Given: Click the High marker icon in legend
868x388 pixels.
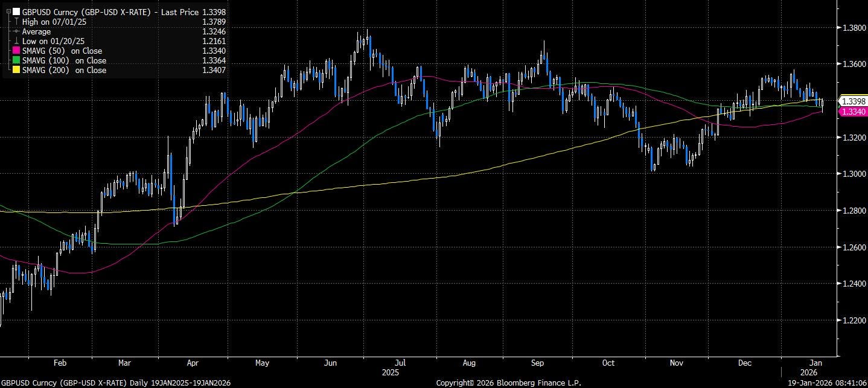Looking at the screenshot, I should coord(16,22).
